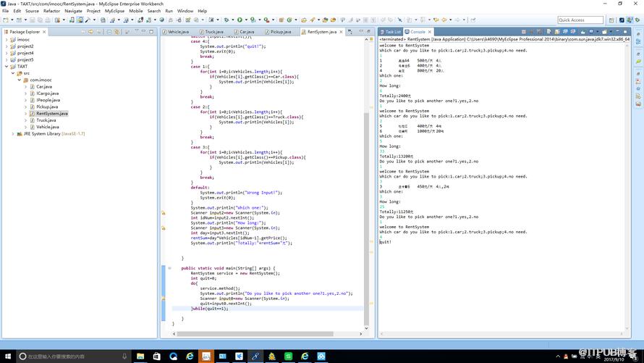The height and width of the screenshot is (363, 644).
Task: Expand the JRE System Library node
Action: [x=13, y=133]
